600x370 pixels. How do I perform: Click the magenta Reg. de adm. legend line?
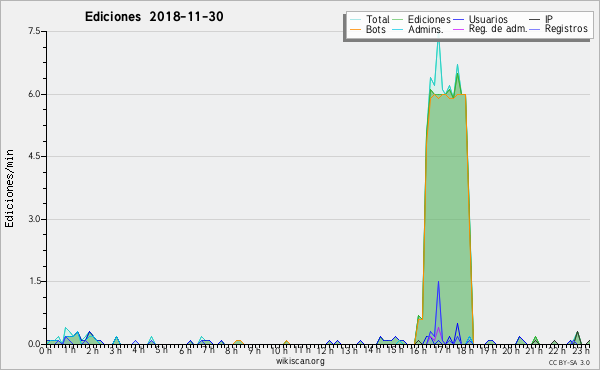[458, 29]
